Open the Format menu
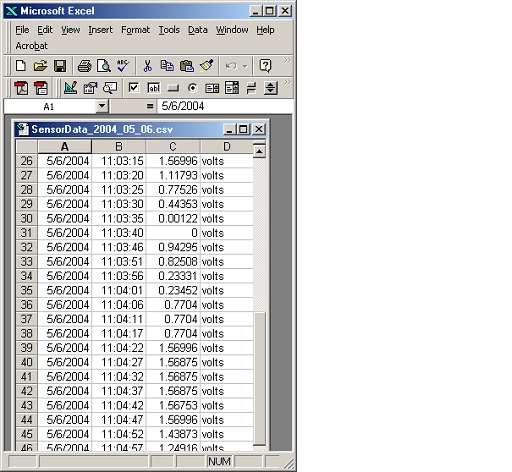Image resolution: width=512 pixels, height=472 pixels. 135,30
